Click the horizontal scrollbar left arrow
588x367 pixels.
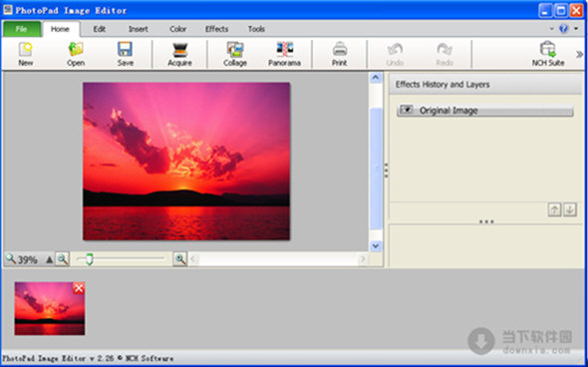(x=193, y=259)
